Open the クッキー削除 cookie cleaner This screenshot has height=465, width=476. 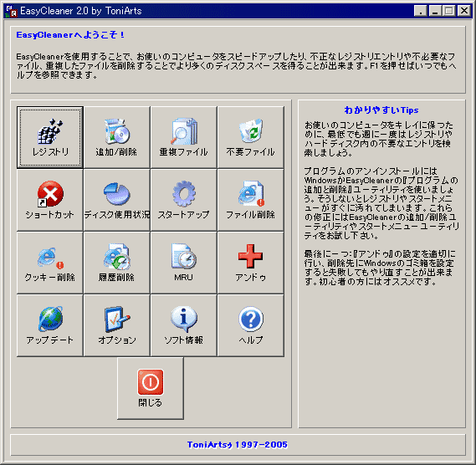coord(50,263)
